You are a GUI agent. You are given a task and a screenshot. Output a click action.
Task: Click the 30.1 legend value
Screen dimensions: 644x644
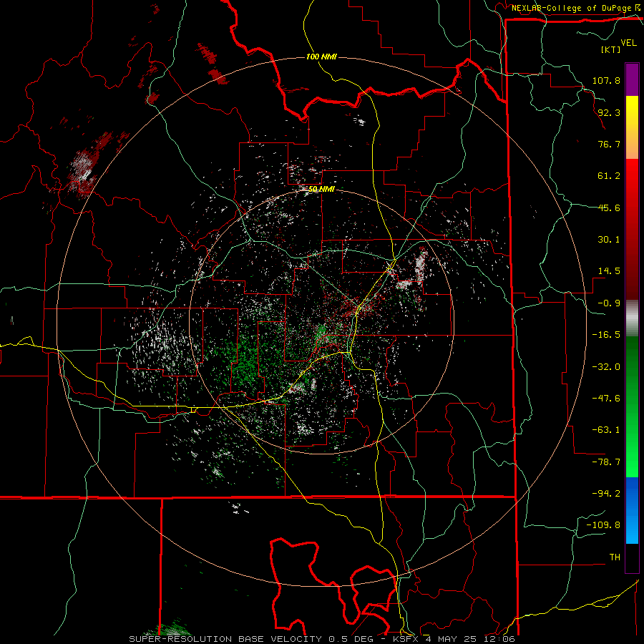coord(609,240)
